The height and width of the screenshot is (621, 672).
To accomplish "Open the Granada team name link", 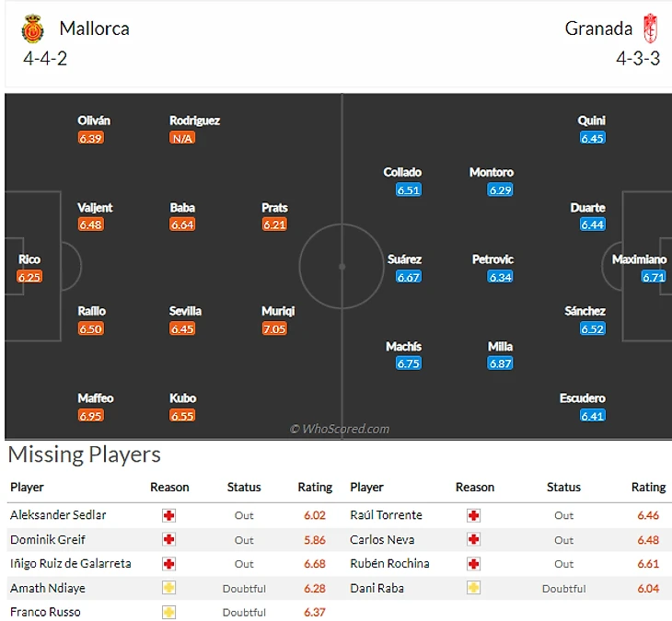I will (x=598, y=29).
